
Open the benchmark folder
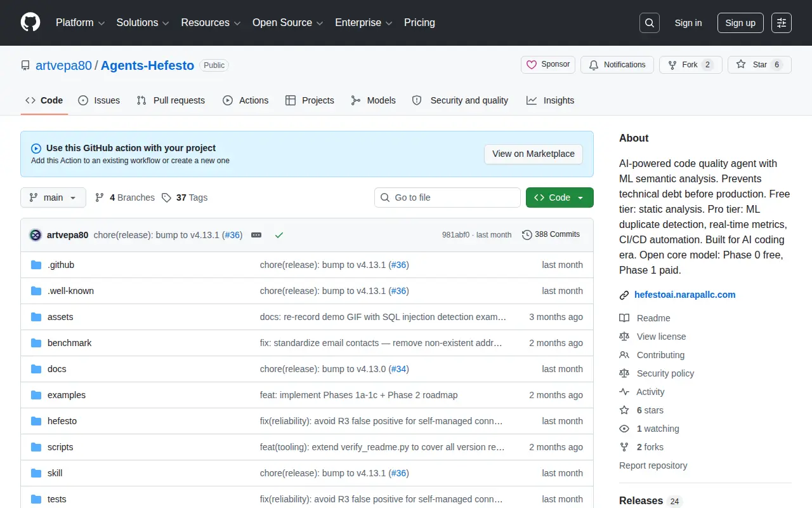click(69, 343)
